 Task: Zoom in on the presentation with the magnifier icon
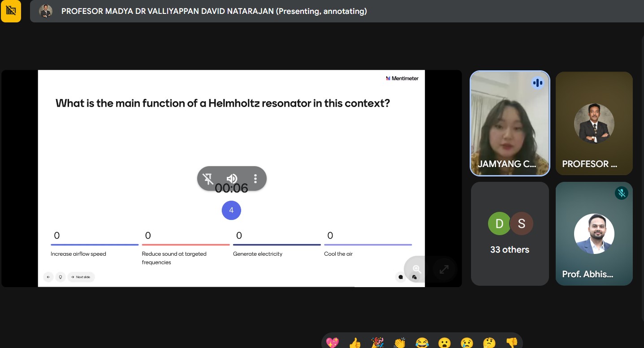tap(417, 269)
